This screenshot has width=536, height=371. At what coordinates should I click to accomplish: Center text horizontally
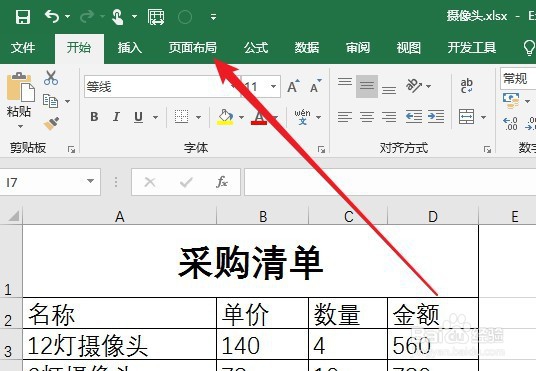tap(367, 117)
